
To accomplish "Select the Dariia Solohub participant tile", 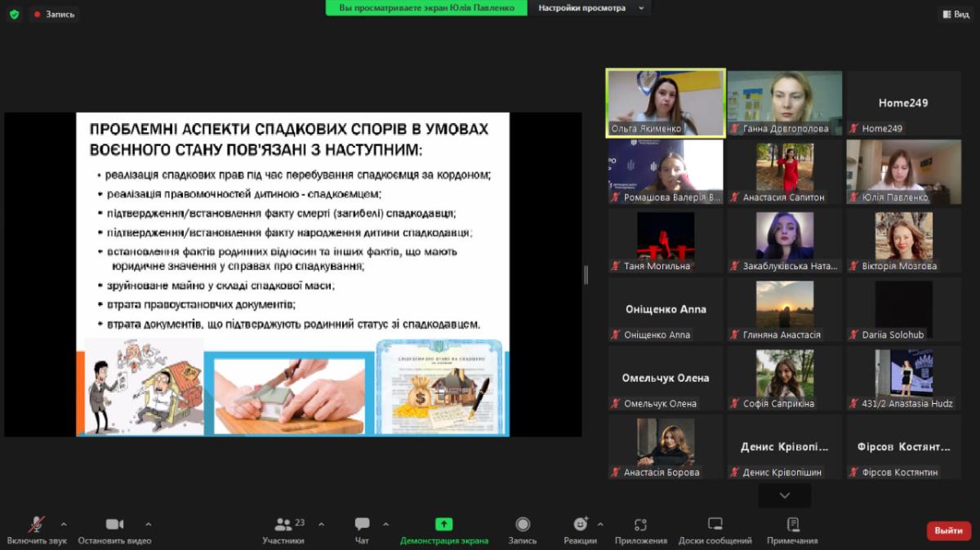I will pyautogui.click(x=903, y=309).
